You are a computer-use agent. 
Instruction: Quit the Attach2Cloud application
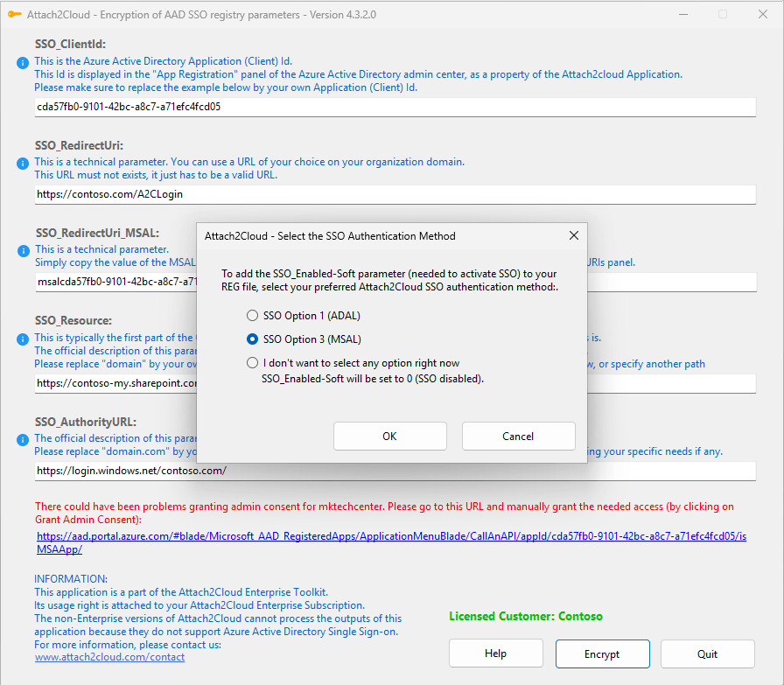(x=707, y=653)
